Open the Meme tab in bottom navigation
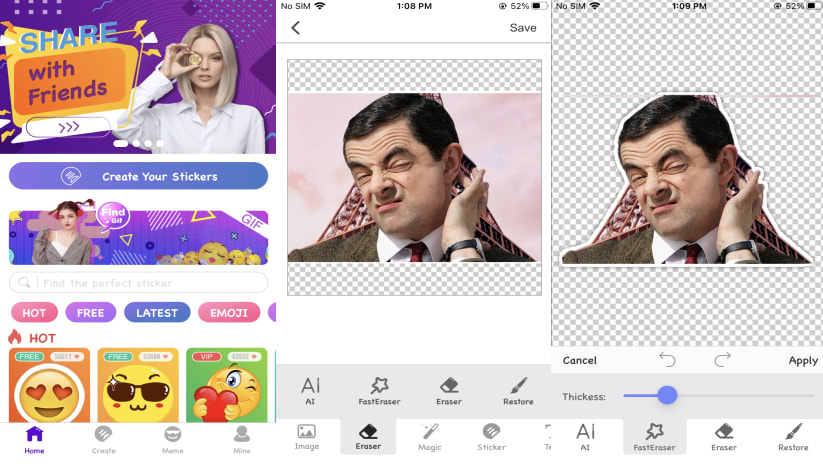Viewport: 823px width, 468px height. 173,440
